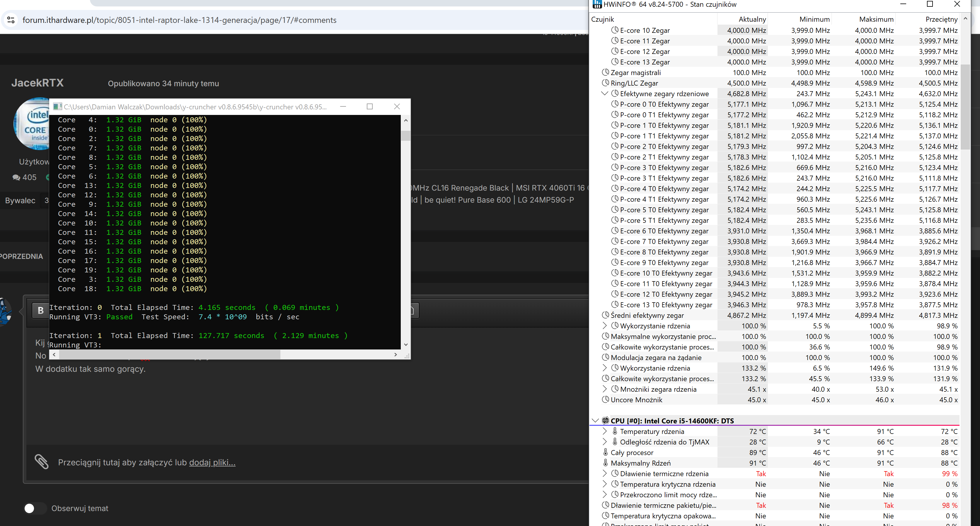Screen dimensions: 980x526
Task: Click the console horizontal scrollbar thumb
Action: click(169, 355)
